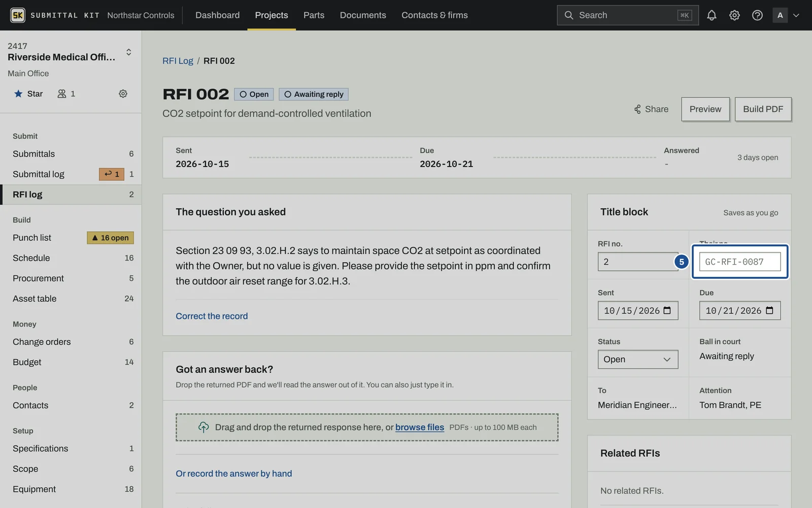
Task: Follow the RFI Log breadcrumb link
Action: pos(178,61)
